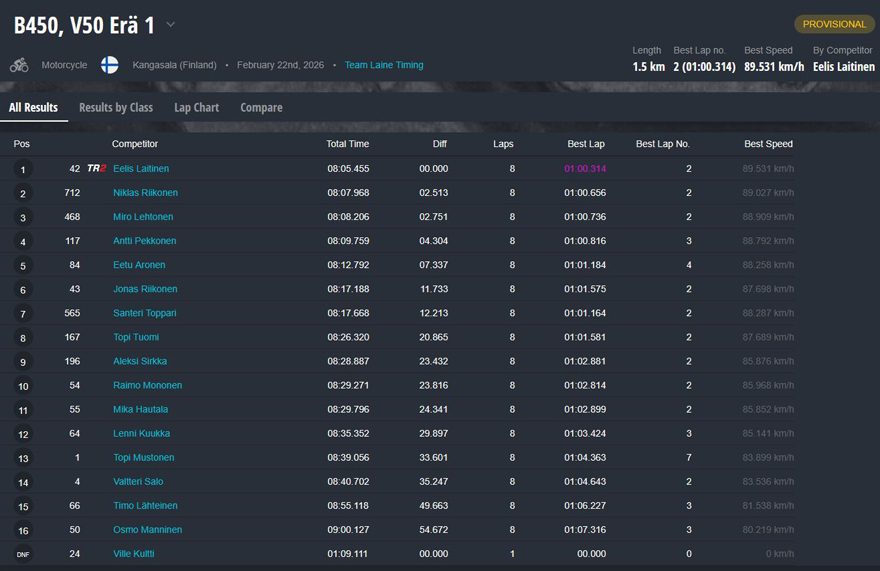Viewport: 880px width, 571px height.
Task: Click the DNF badge for Ville Kultti
Action: coord(23,554)
